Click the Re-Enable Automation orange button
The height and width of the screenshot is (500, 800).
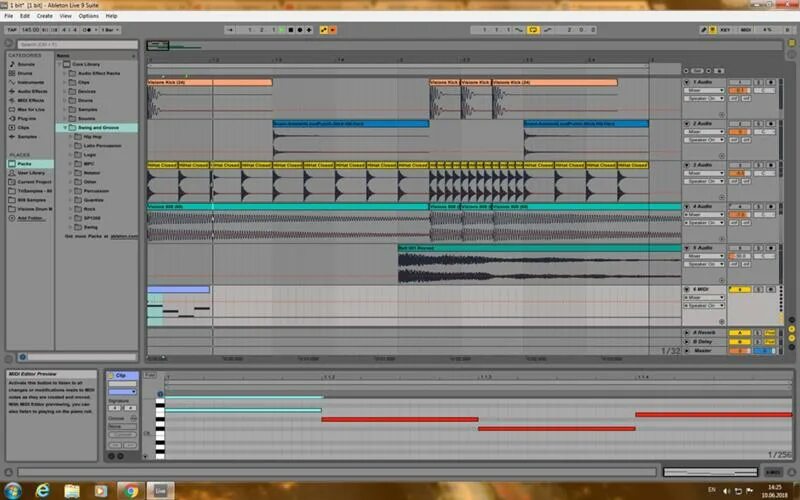click(x=333, y=30)
